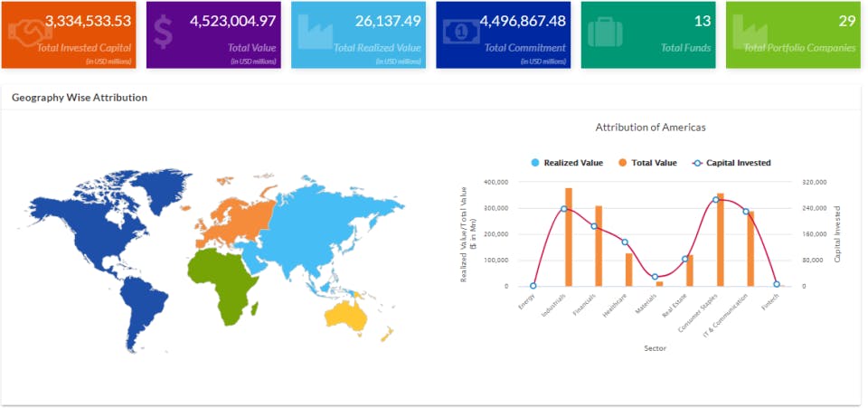Click the banknote icon on Total Commitment

pos(461,32)
